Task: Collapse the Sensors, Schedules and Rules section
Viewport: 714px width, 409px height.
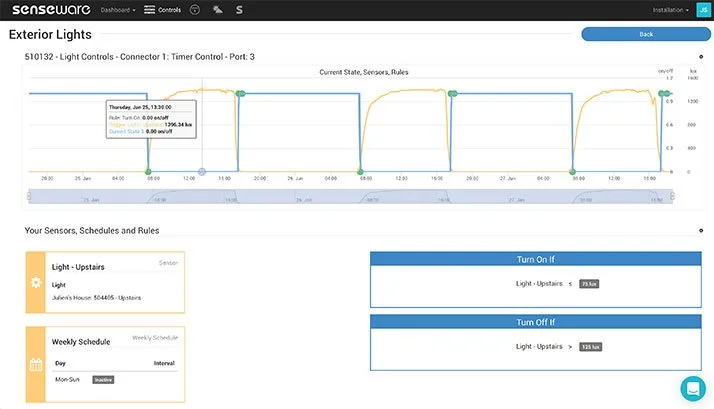Action: 701,231
